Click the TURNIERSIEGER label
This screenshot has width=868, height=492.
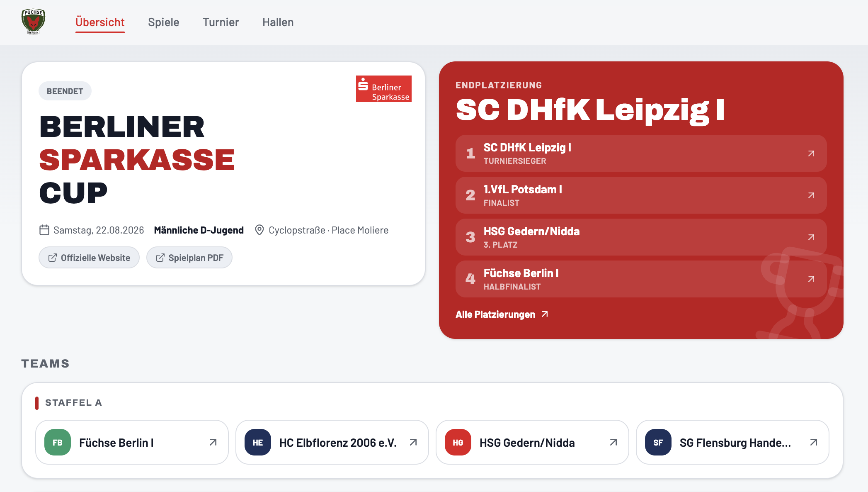click(x=515, y=161)
